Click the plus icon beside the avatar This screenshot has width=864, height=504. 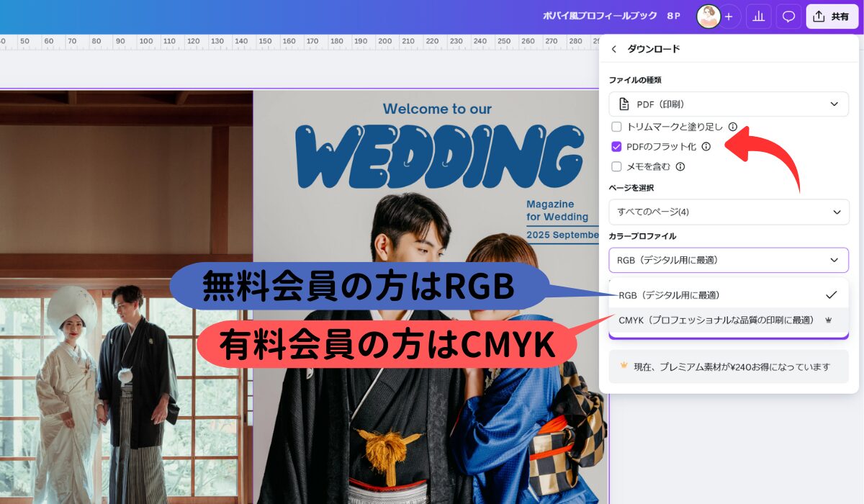pyautogui.click(x=729, y=17)
